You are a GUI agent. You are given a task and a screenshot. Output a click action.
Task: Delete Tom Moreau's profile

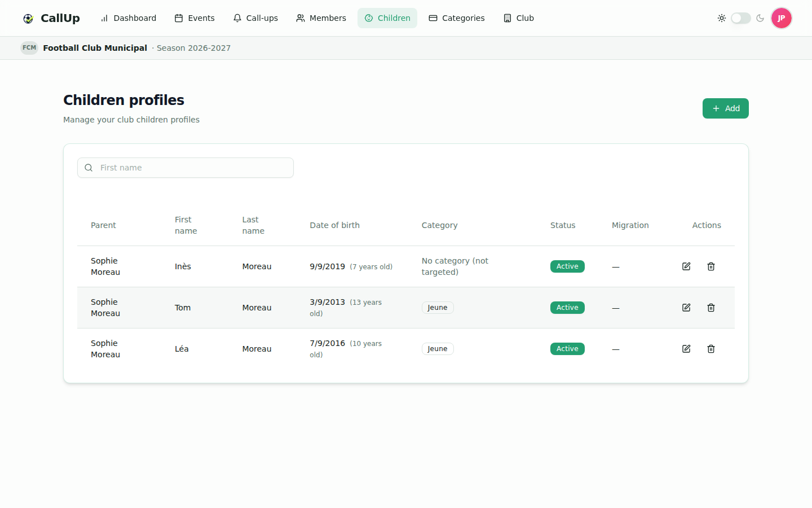[x=711, y=308]
